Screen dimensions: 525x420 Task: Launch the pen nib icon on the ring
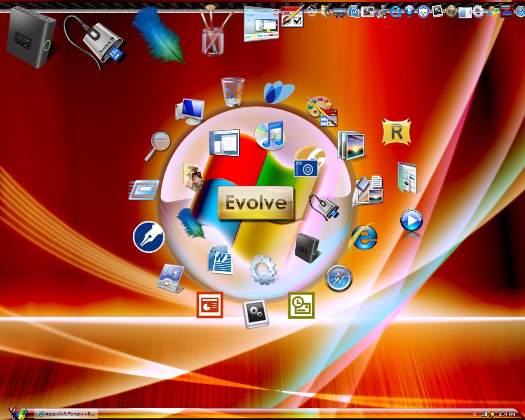coord(149,237)
